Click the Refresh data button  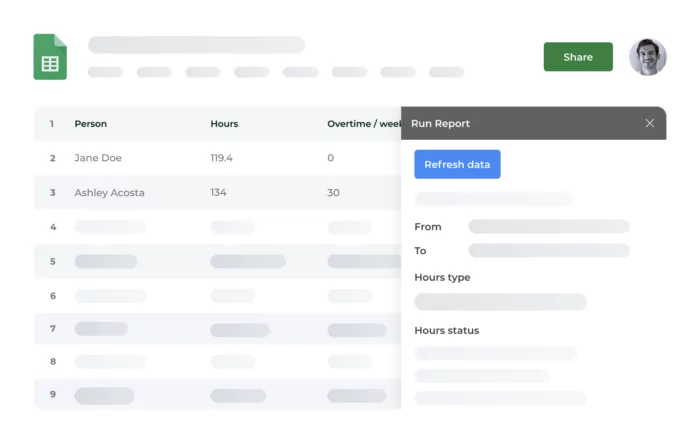(x=457, y=164)
